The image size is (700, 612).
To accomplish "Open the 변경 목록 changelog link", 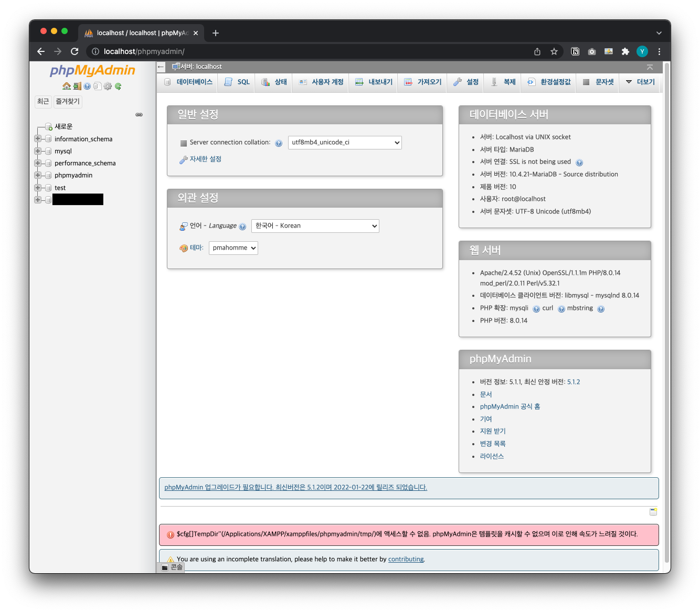I will coord(493,444).
